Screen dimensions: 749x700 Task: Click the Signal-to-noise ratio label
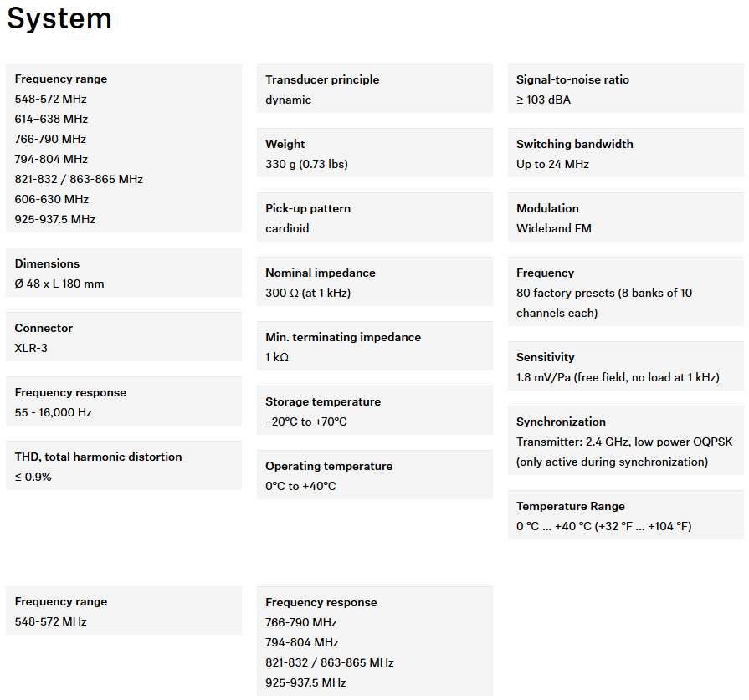tap(572, 79)
